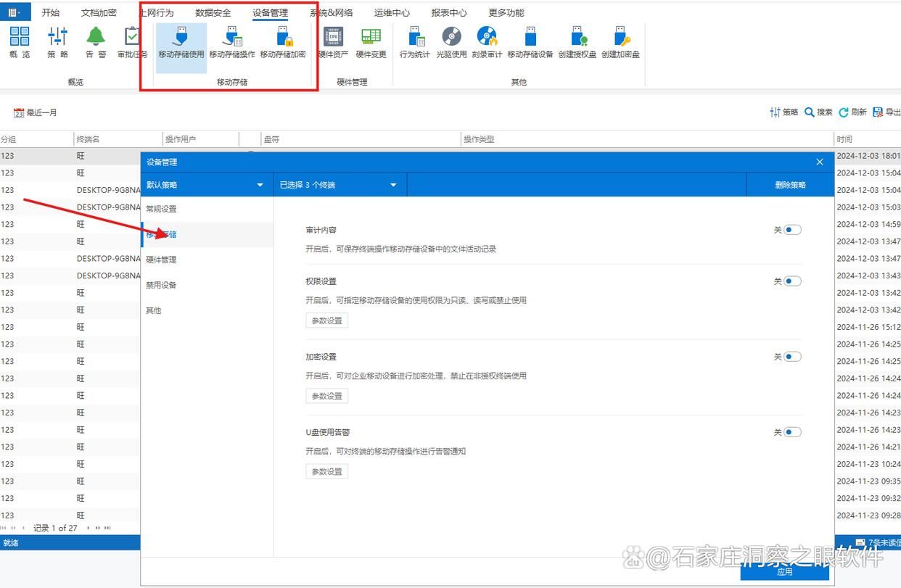Switch to the 更多功能 ribbon tab
Image resolution: width=901 pixels, height=588 pixels.
point(506,12)
